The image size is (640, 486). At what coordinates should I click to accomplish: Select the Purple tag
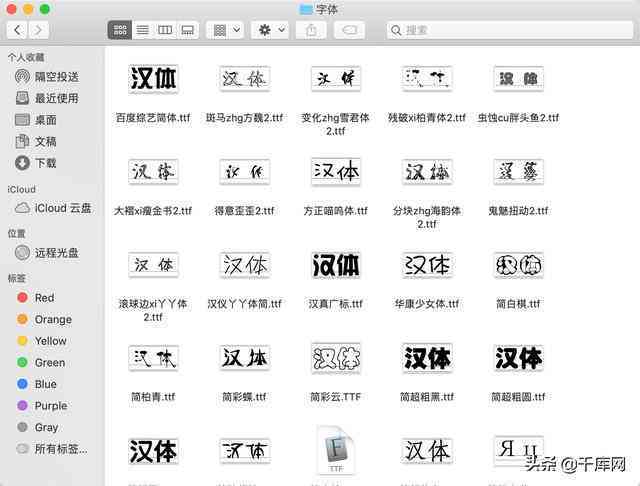point(42,406)
